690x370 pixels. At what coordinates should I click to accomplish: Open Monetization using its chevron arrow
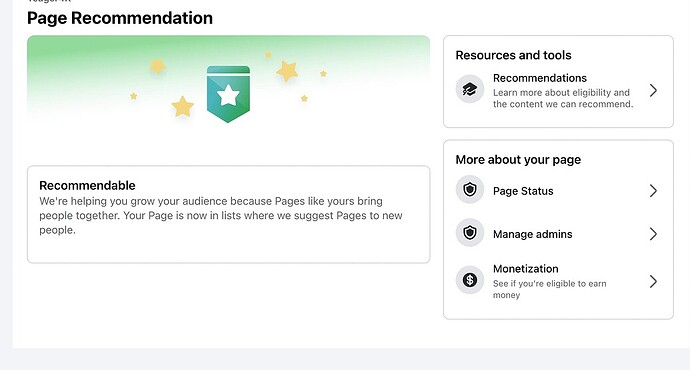pyautogui.click(x=653, y=282)
